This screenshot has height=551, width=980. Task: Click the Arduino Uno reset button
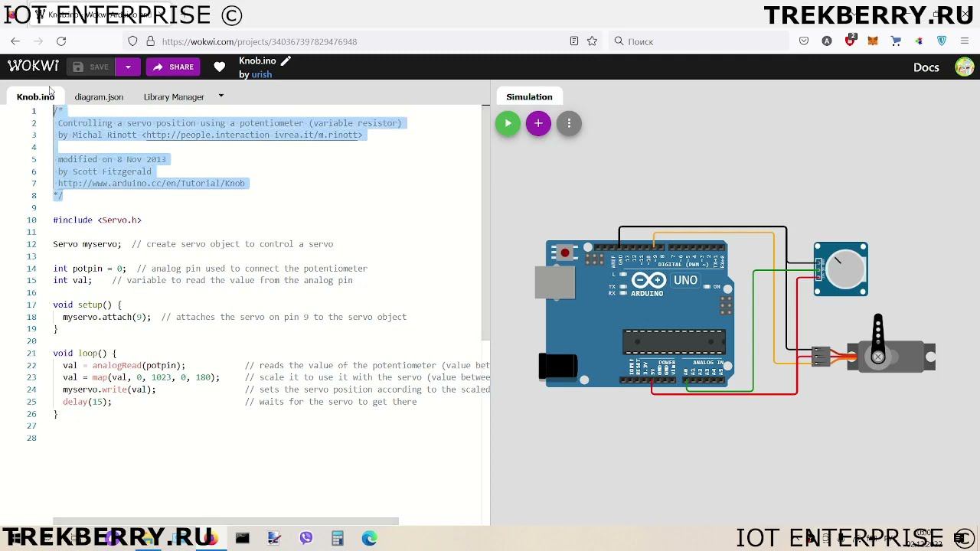[x=565, y=253]
